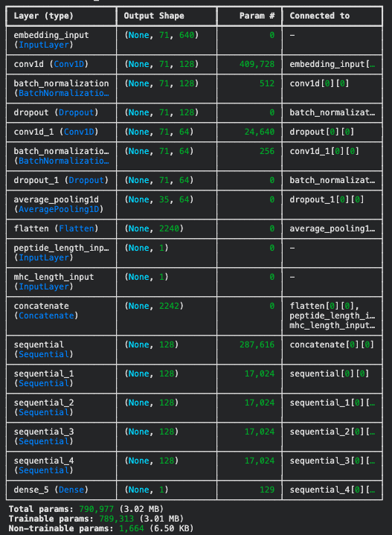Click the Total params value 790,977
The width and height of the screenshot is (392, 535).
[96, 509]
